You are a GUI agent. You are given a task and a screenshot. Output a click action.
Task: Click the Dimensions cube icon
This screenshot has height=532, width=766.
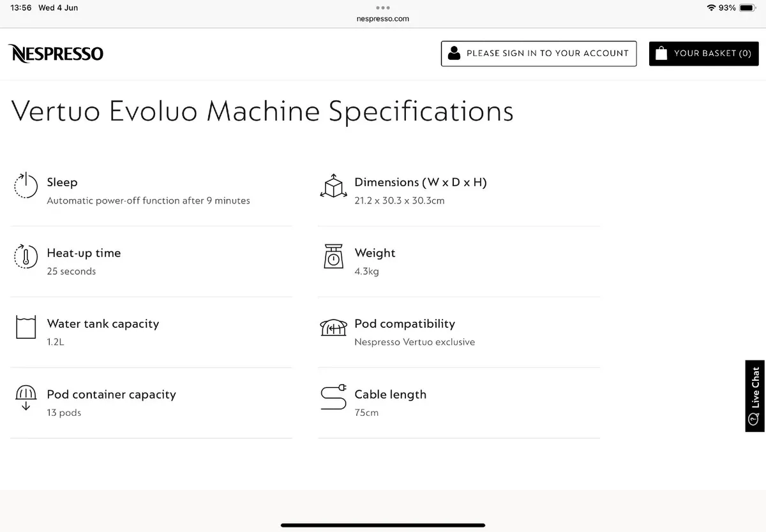click(333, 186)
